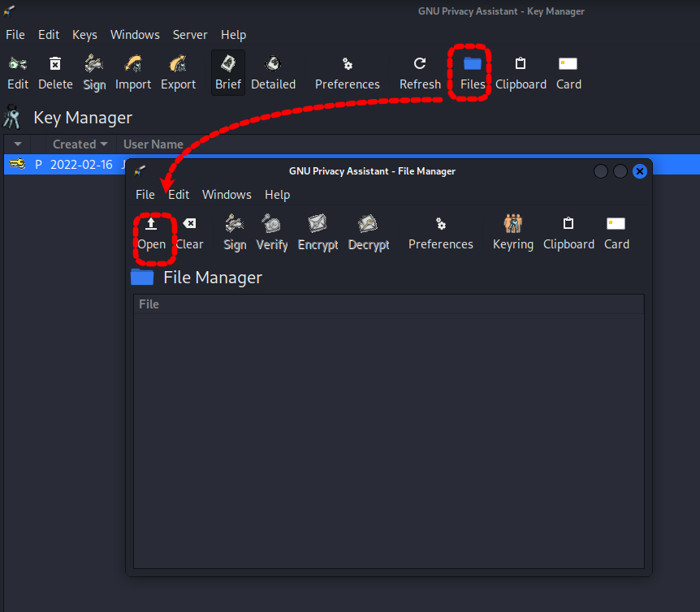Viewport: 700px width, 612px height.
Task: Click Sign file icon in File Manager
Action: point(235,233)
